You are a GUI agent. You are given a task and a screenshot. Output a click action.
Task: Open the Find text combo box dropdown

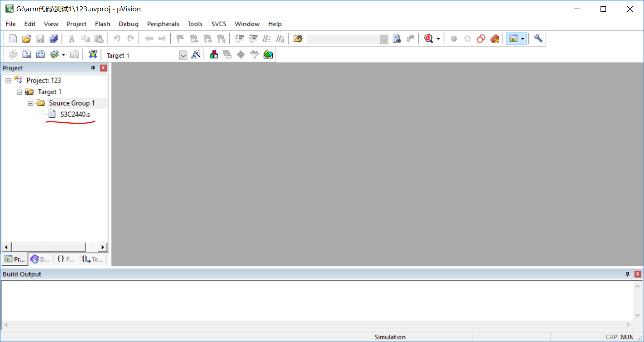pos(384,39)
